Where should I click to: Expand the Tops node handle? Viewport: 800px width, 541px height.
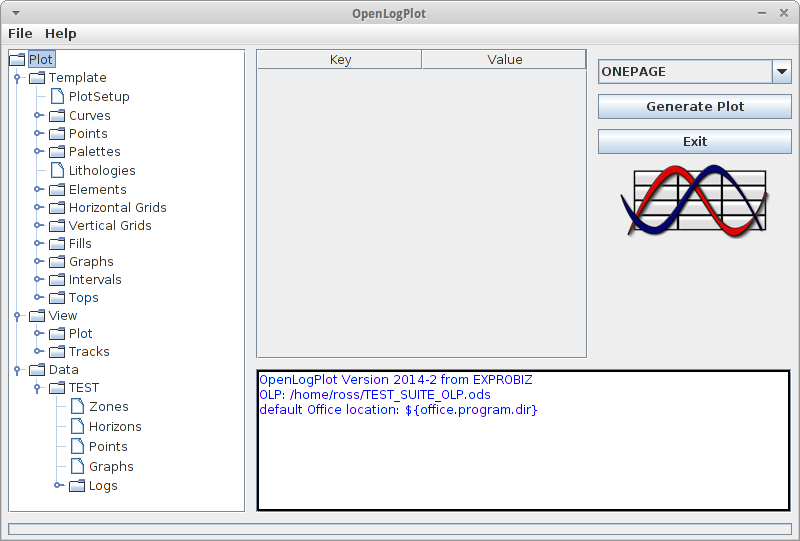37,297
